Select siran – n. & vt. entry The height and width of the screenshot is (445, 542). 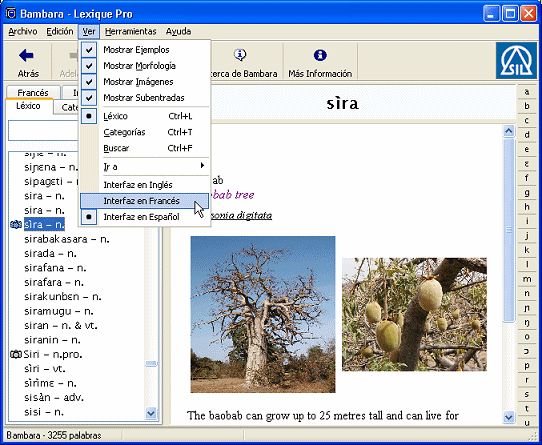coord(61,326)
